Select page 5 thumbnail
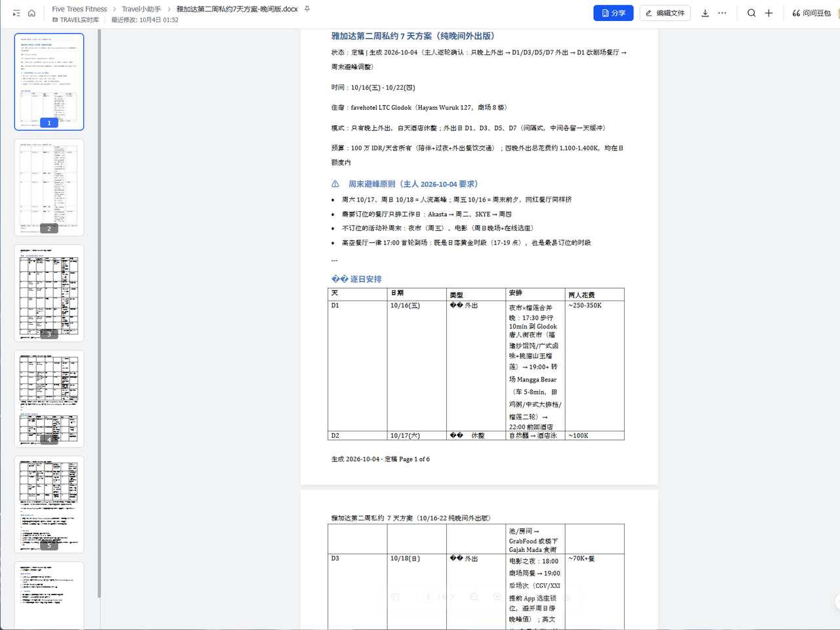The height and width of the screenshot is (630, 840). 49,504
